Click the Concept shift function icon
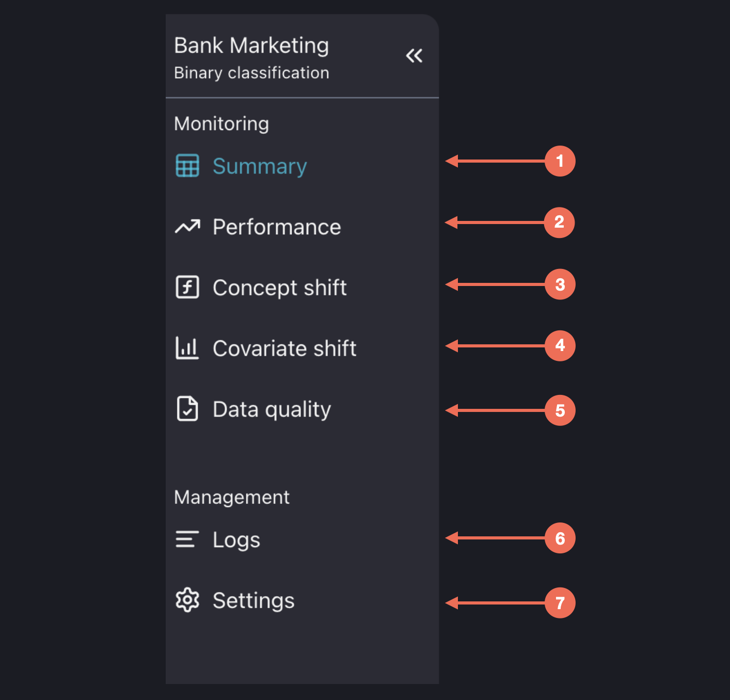Viewport: 730px width, 700px height. pos(187,288)
